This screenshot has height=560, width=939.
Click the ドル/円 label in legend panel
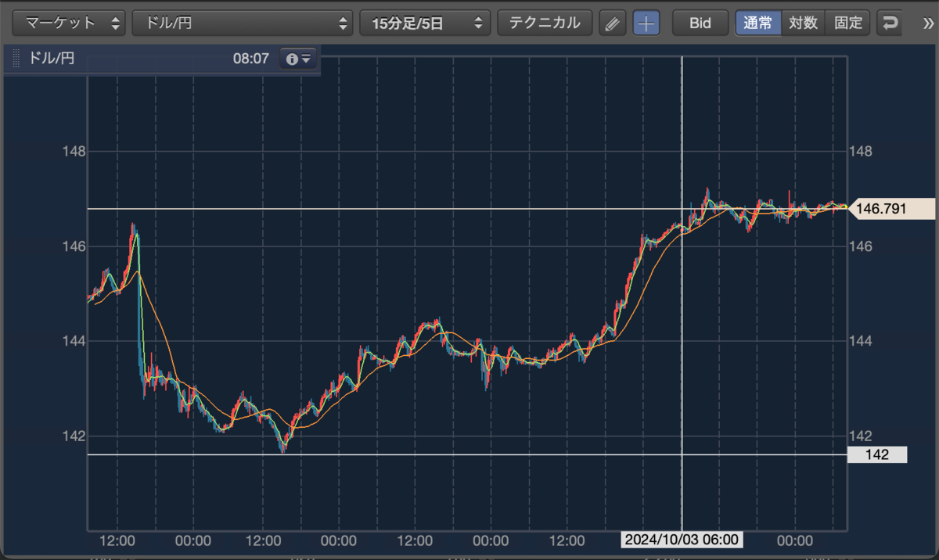52,59
